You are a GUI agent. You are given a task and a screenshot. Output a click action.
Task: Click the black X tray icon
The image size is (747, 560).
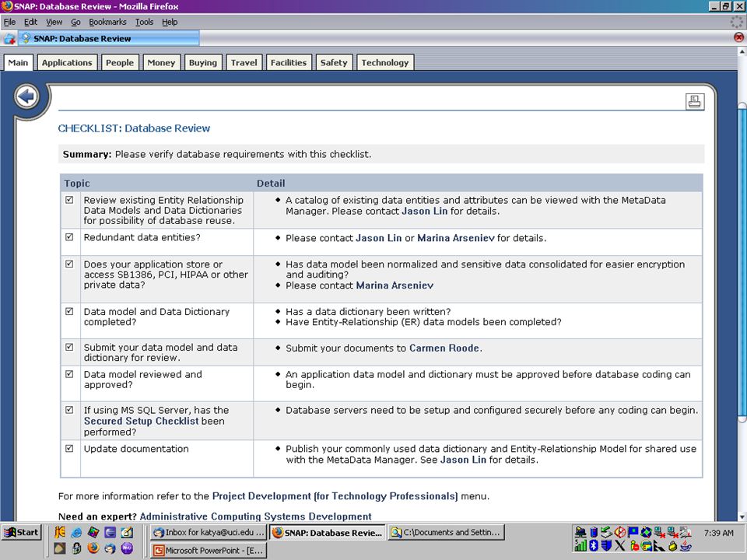coord(620,546)
